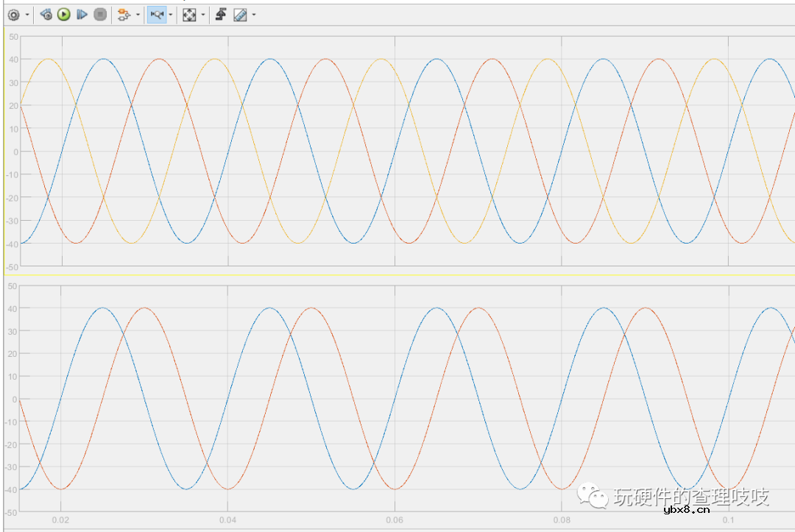Screen dimensions: 795x532
Task: Stop the running simulation
Action: click(x=99, y=13)
